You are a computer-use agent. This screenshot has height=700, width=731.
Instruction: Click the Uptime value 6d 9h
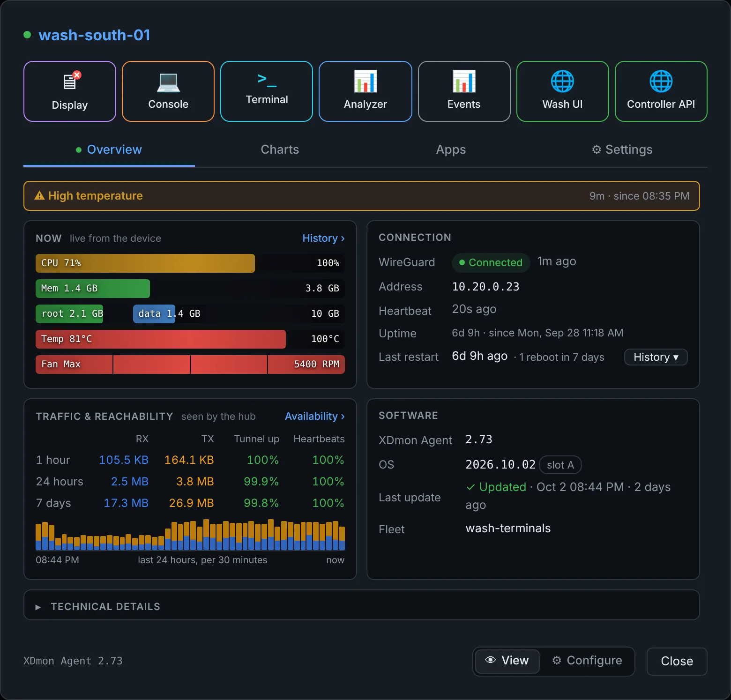tap(465, 333)
